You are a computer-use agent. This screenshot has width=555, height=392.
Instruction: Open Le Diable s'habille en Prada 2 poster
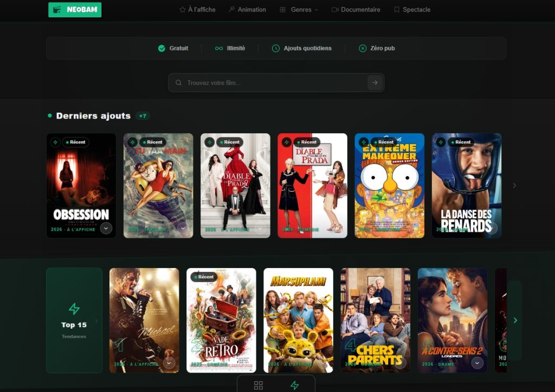(x=235, y=186)
